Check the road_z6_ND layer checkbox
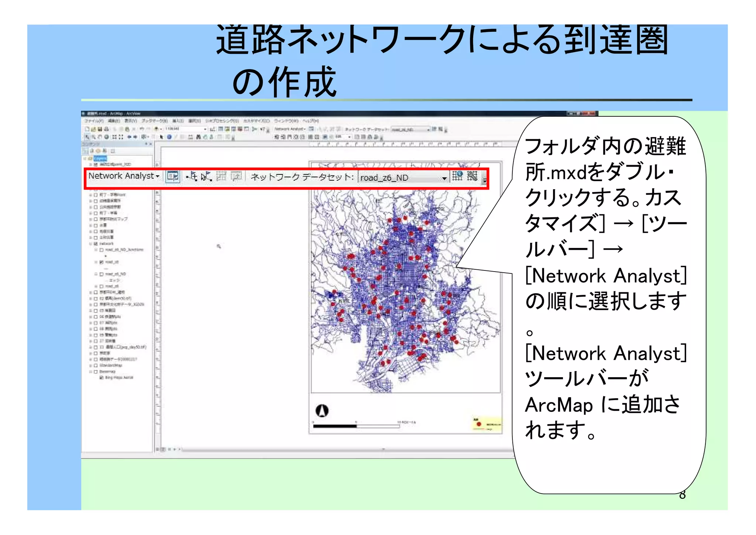 point(102,274)
